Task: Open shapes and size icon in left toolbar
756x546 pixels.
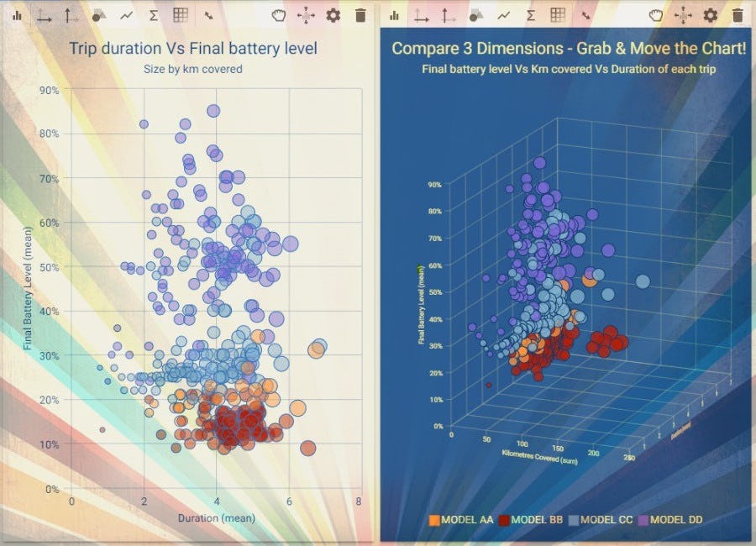Action: coord(99,15)
